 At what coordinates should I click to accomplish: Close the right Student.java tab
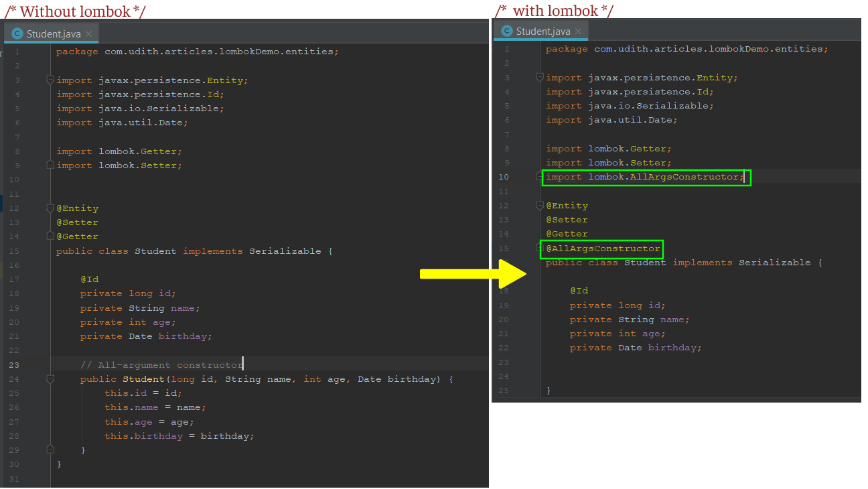pyautogui.click(x=578, y=30)
